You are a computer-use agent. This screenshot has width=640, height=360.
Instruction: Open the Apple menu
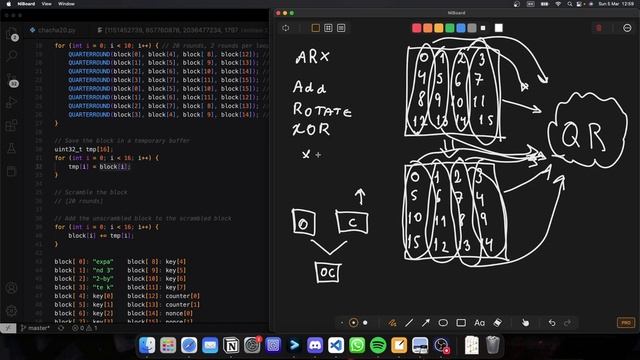(9, 4)
